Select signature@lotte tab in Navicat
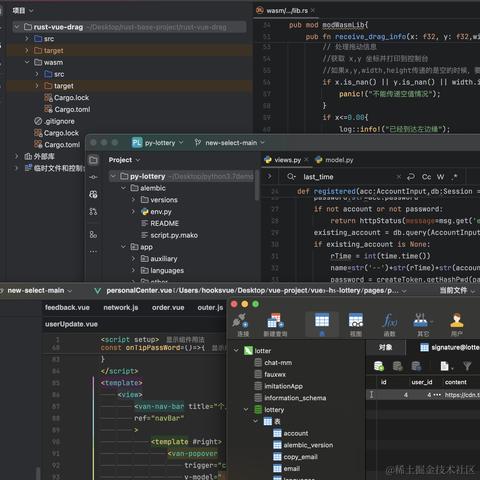This screenshot has width=480, height=480. click(449, 348)
